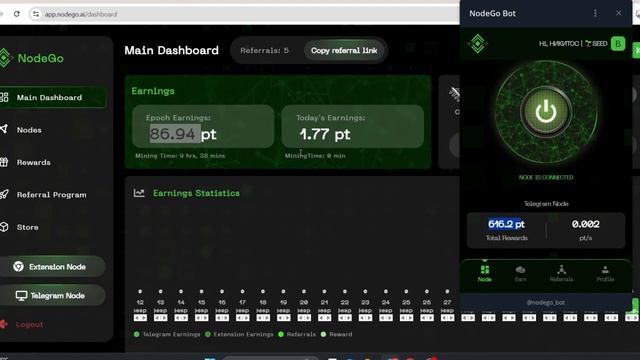
Task: Click the Referrals: 5 counter
Action: coord(264,51)
